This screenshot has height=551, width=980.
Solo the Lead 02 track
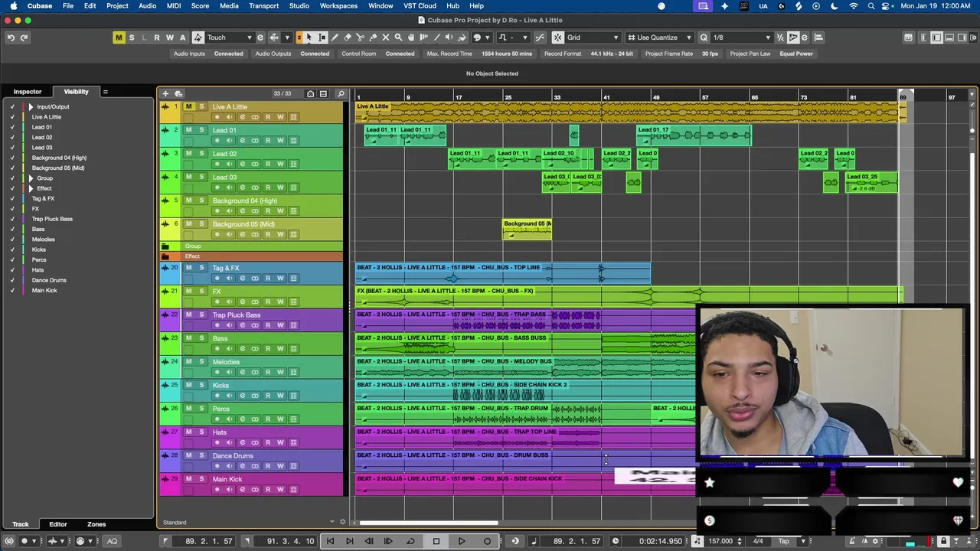[201, 153]
